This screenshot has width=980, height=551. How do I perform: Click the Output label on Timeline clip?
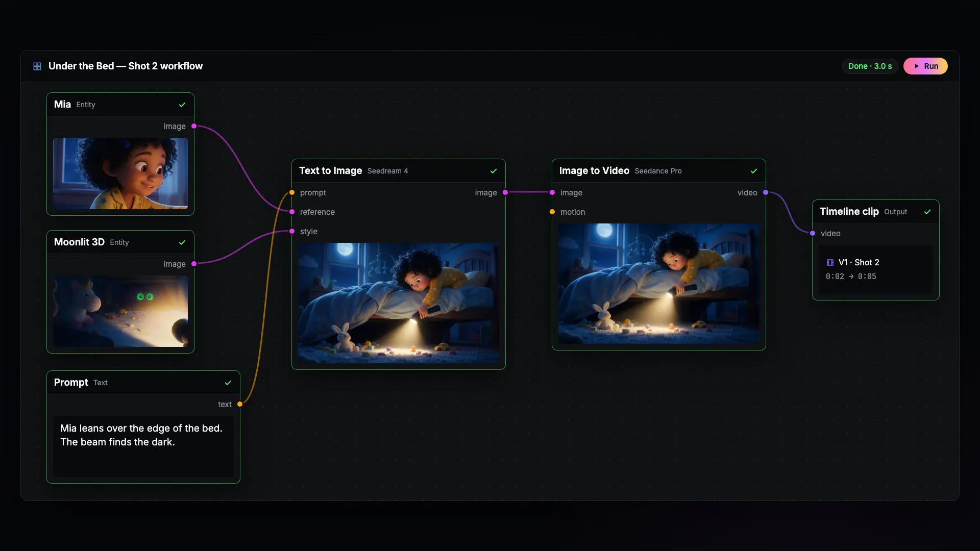895,212
